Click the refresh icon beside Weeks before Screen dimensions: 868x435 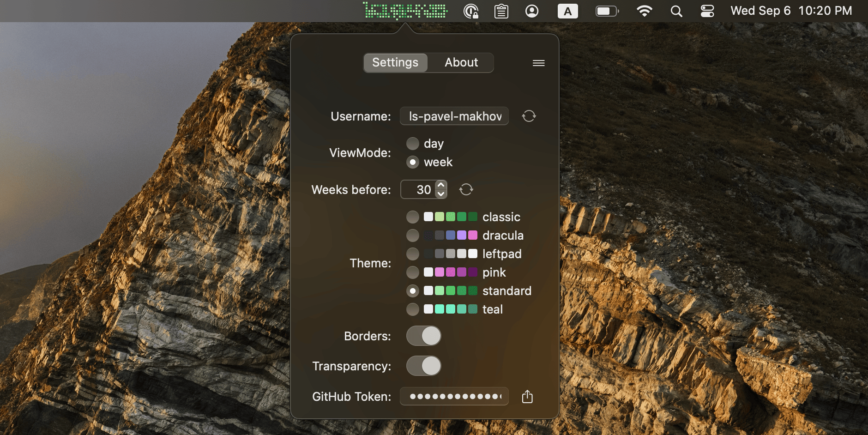(x=466, y=189)
